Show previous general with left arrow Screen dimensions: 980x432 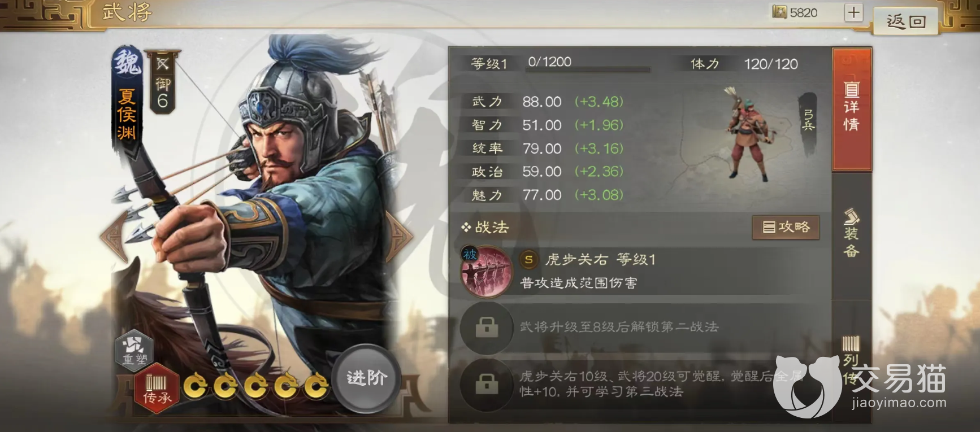(114, 236)
